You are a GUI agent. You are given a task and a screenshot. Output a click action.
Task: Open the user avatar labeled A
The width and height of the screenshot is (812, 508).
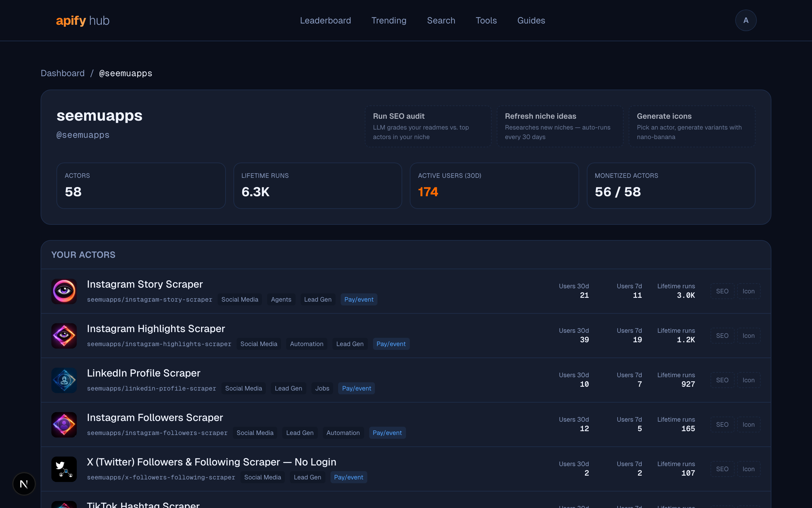click(x=746, y=21)
